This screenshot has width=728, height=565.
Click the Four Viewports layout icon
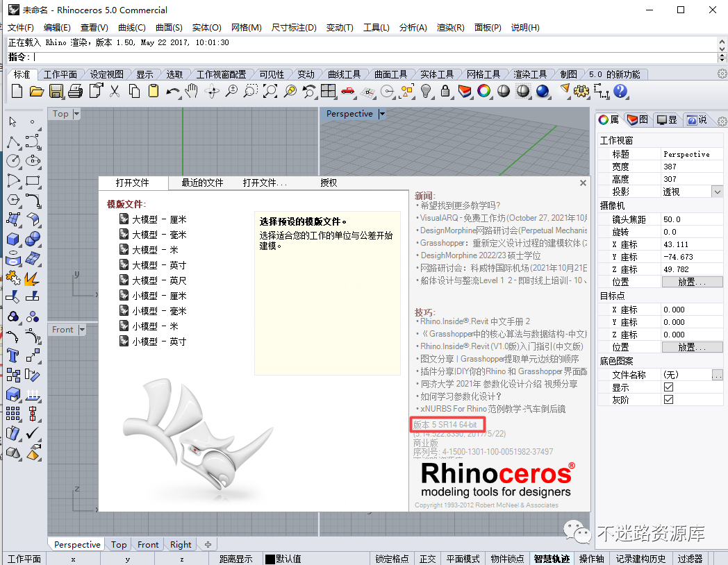[x=329, y=91]
